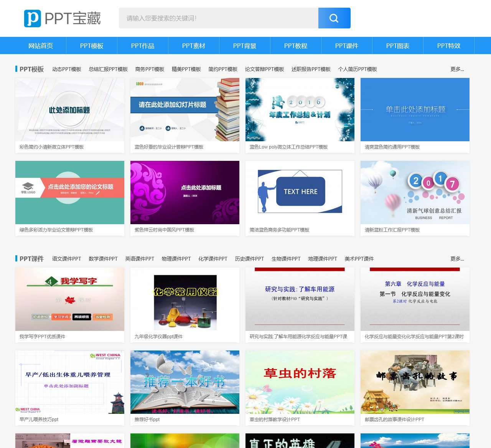Open the 美术PPT课件 category link
The height and width of the screenshot is (448, 491).
click(359, 259)
